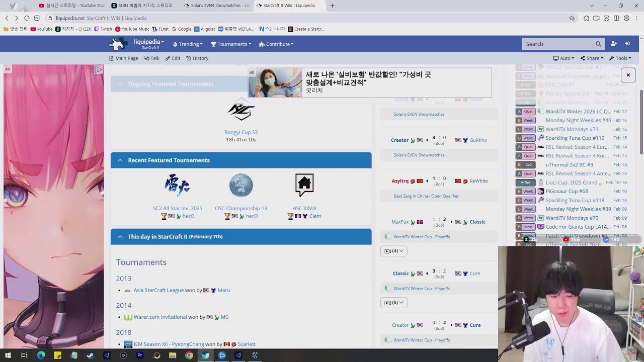Open Task View in taskbar
This screenshot has height=362, width=644.
[24, 355]
